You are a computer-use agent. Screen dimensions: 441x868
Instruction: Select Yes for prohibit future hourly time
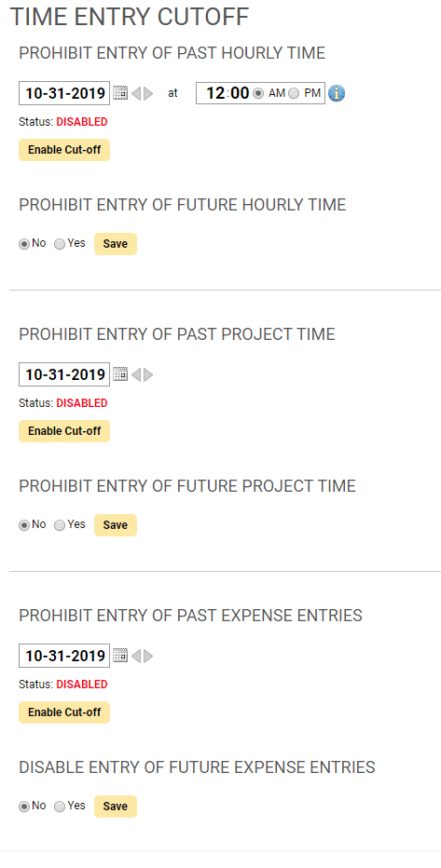click(60, 244)
